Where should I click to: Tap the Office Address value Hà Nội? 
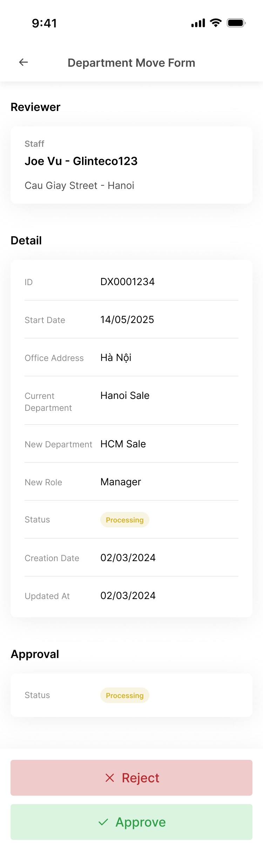click(x=115, y=357)
